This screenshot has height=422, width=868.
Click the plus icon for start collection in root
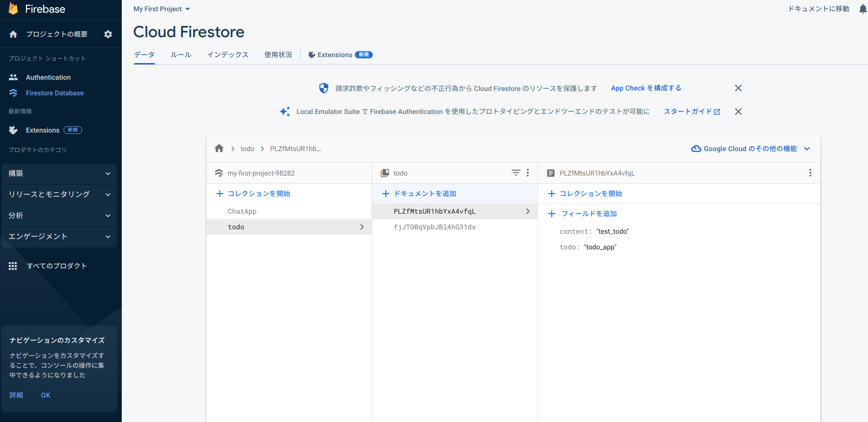coord(220,194)
